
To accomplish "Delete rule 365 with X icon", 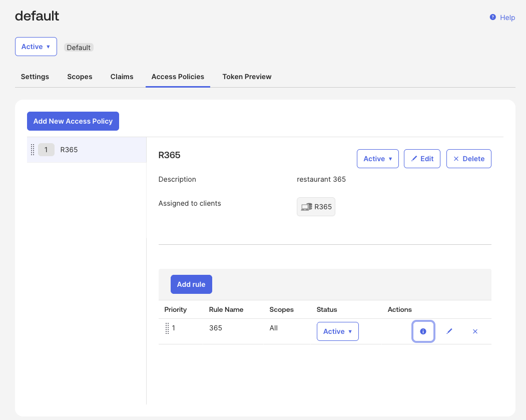I will 475,331.
